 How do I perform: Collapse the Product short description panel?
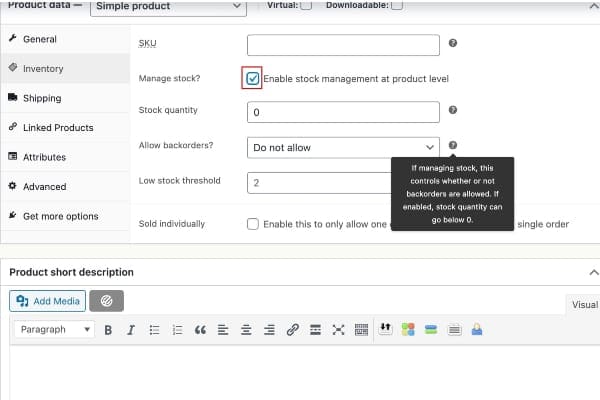[x=593, y=271]
